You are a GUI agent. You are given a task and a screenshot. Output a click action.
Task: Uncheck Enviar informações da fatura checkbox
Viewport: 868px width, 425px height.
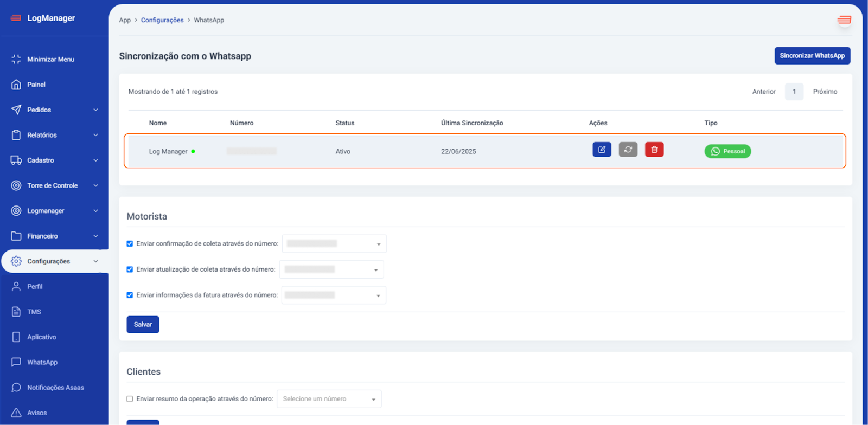click(130, 295)
